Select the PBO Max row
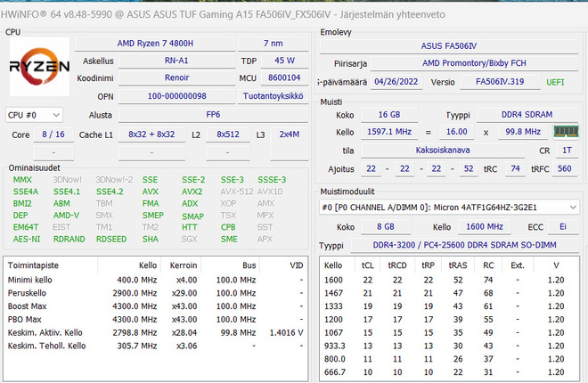This screenshot has height=383, width=588. [155, 319]
